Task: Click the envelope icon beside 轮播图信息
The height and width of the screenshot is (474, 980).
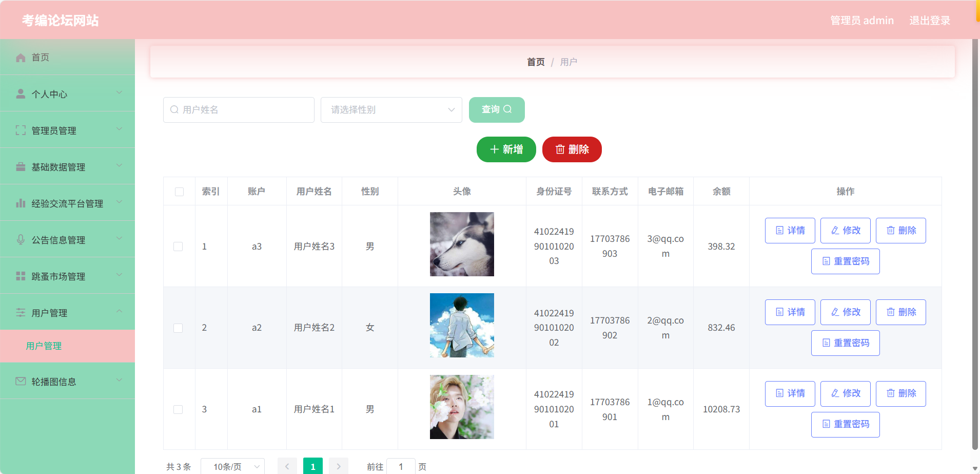Action: [21, 382]
